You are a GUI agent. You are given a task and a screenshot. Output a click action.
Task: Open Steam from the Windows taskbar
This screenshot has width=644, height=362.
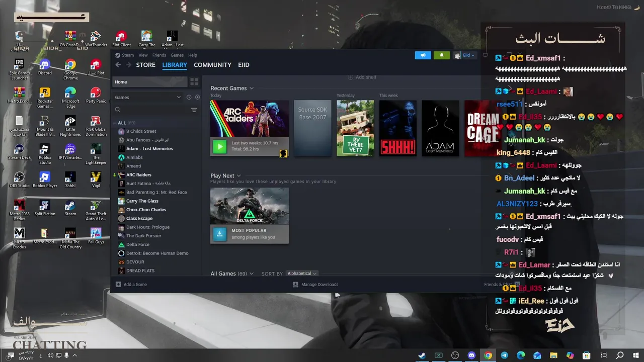[422, 355]
